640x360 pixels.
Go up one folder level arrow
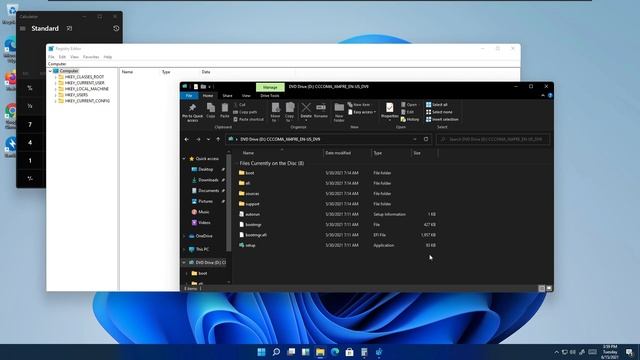(218, 140)
